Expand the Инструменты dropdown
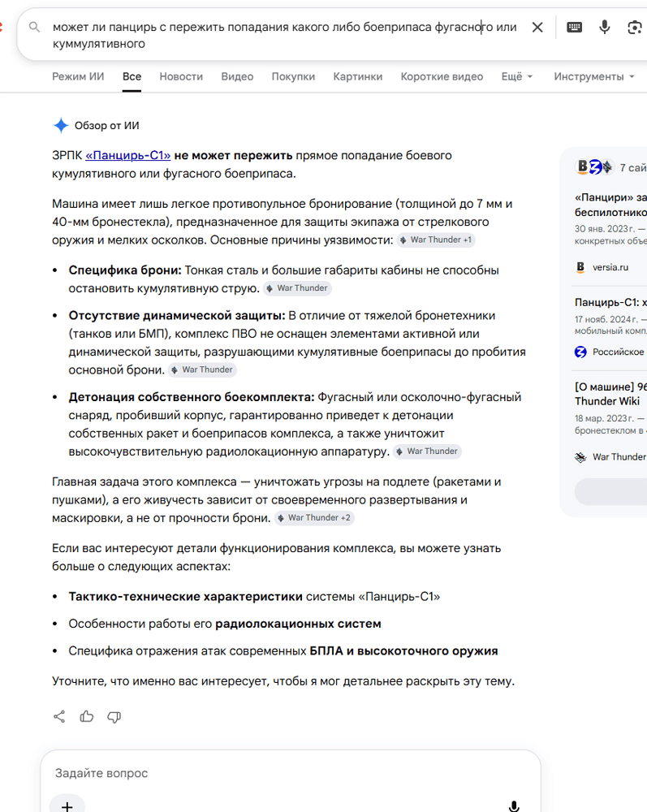Screen dimensions: 647x812 coord(593,76)
